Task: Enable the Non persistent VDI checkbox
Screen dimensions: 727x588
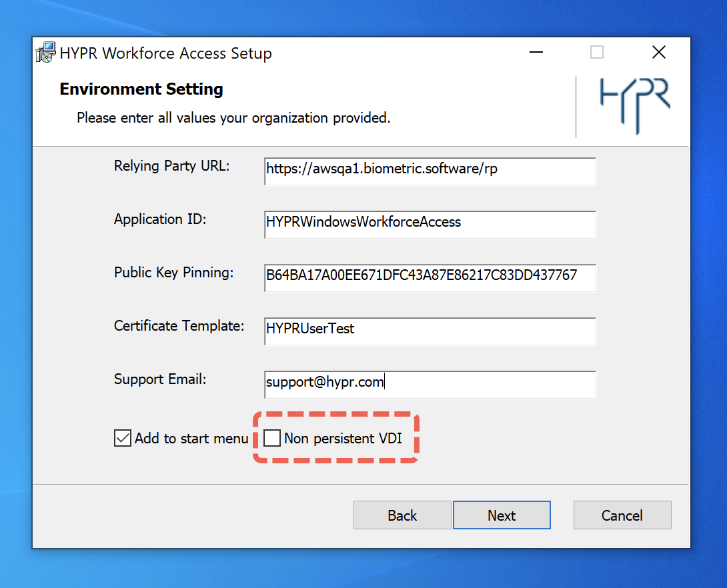Action: [272, 438]
